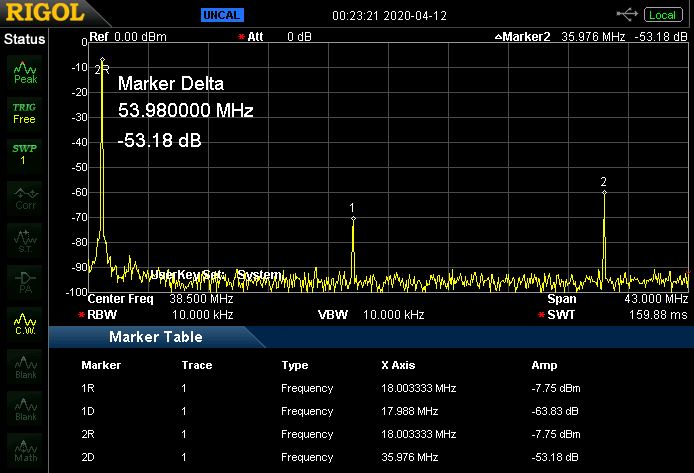Click the C.W. clear write trace icon
Screen dimensions: 694x473
click(x=25, y=324)
